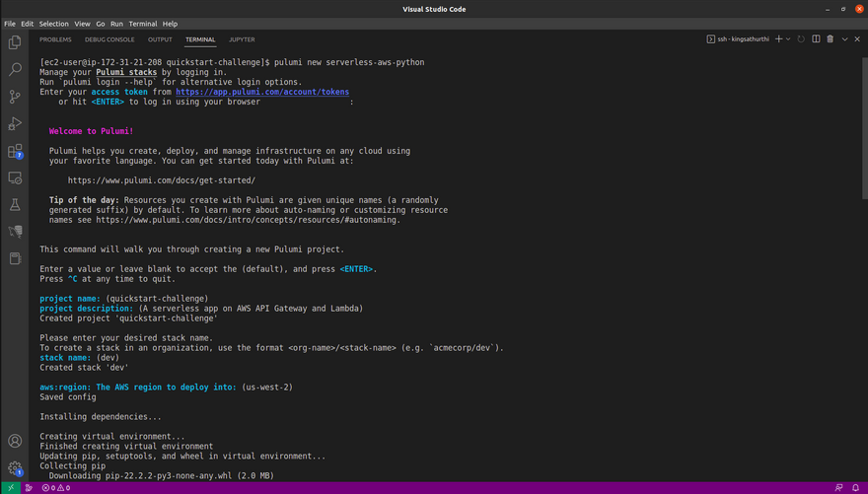The image size is (868, 494).
Task: Click the 'aws:region:' prompt line
Action: (x=166, y=388)
